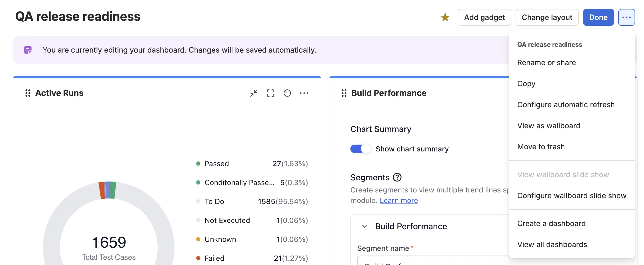Click the red segment of donut chart
This screenshot has width=644, height=265.
pyautogui.click(x=102, y=190)
